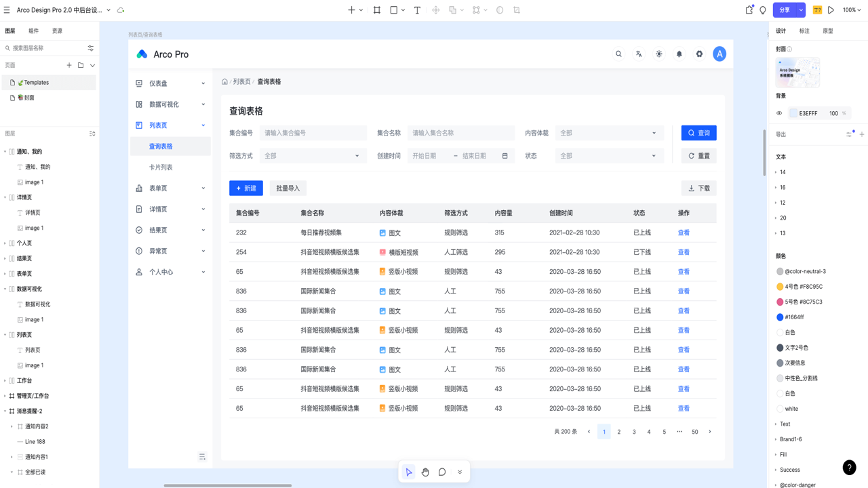This screenshot has height=488, width=868.
Task: Click the 批量导入 button
Action: coord(288,188)
